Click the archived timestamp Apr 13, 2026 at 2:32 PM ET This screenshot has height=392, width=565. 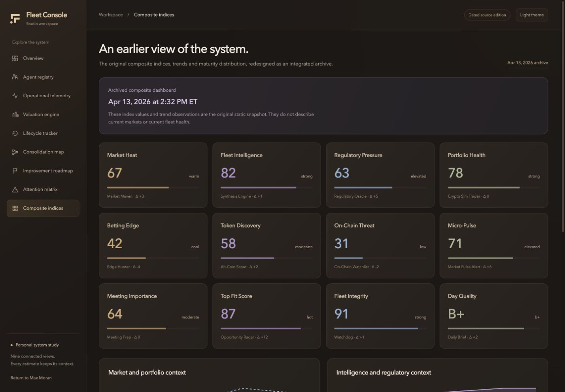point(153,102)
